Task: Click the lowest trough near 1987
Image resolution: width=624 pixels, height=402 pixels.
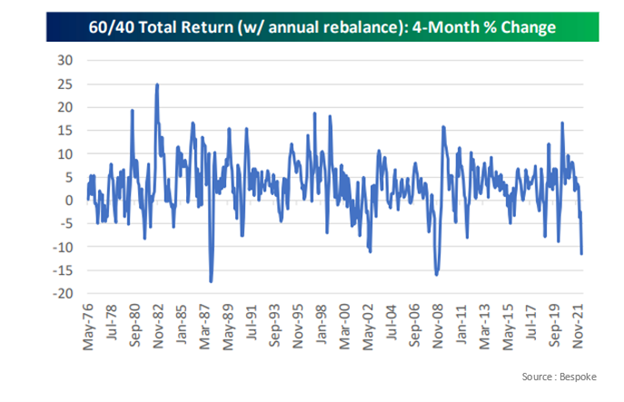Action: point(211,281)
